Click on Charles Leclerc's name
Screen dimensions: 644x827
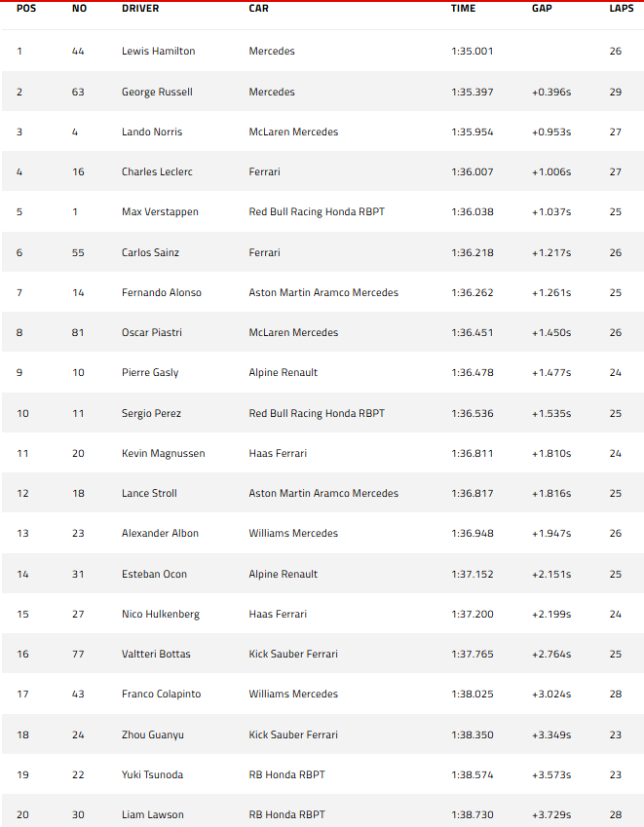(x=157, y=172)
